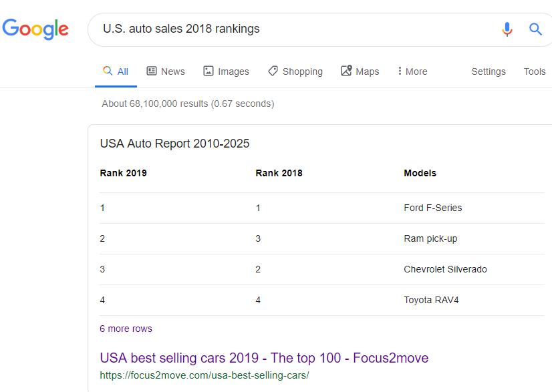Open the Tools options
552x392 pixels.
pyautogui.click(x=535, y=71)
